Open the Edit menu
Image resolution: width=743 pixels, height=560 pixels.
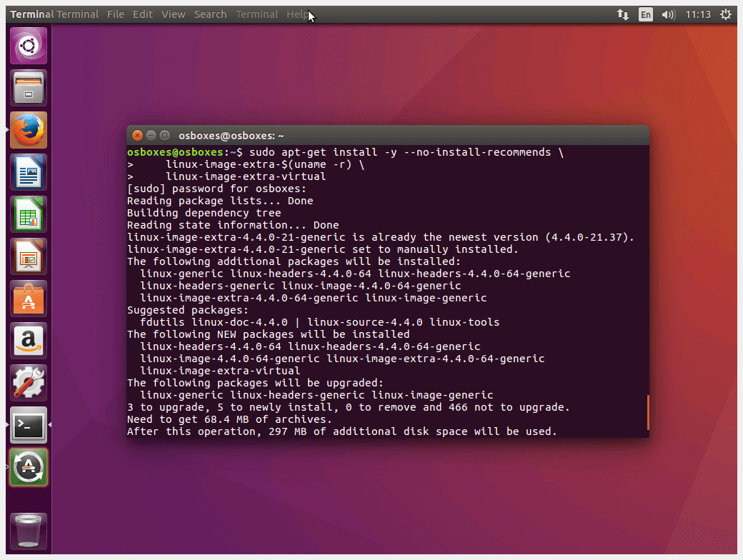[x=143, y=14]
